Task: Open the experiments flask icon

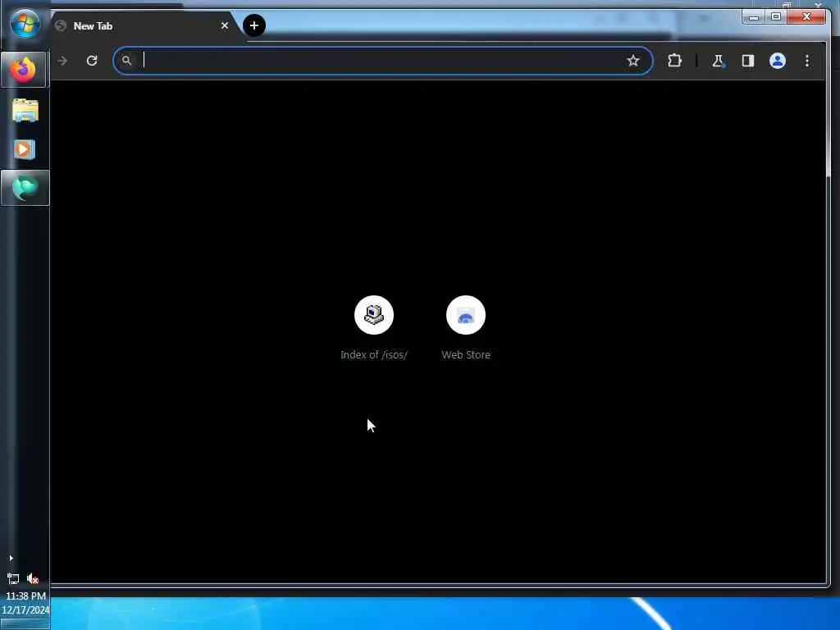Action: pyautogui.click(x=718, y=61)
